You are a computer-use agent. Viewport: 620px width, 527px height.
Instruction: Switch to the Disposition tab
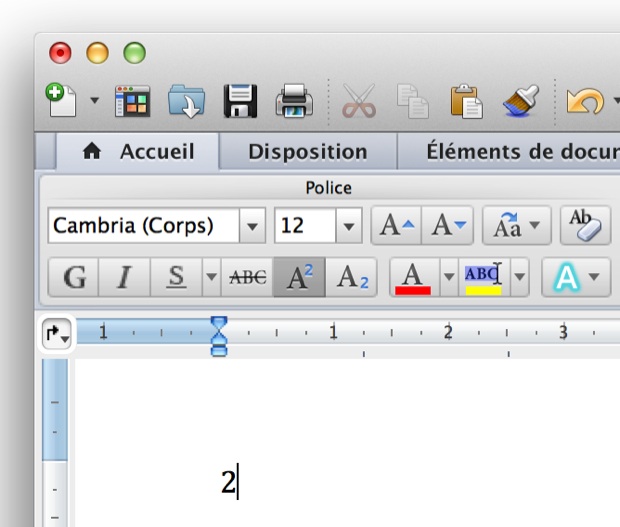coord(307,152)
